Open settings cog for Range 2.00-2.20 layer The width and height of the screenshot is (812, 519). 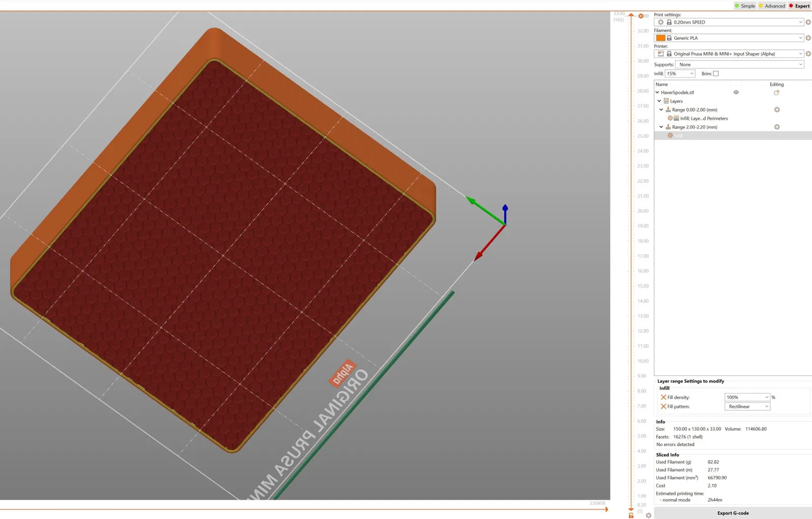click(776, 127)
